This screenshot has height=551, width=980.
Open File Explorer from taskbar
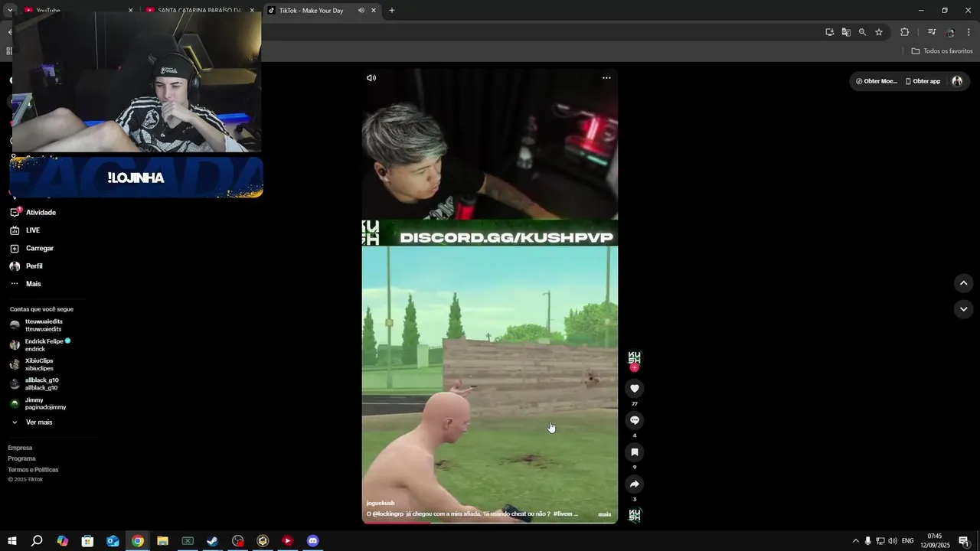[x=162, y=541]
